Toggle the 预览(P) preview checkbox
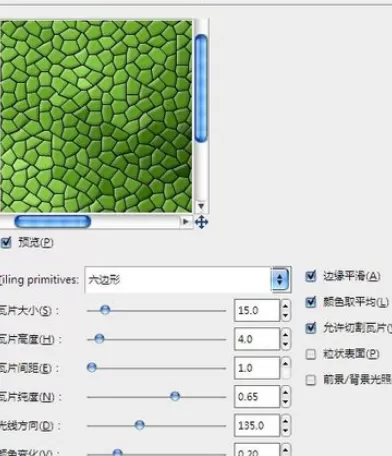 6,242
